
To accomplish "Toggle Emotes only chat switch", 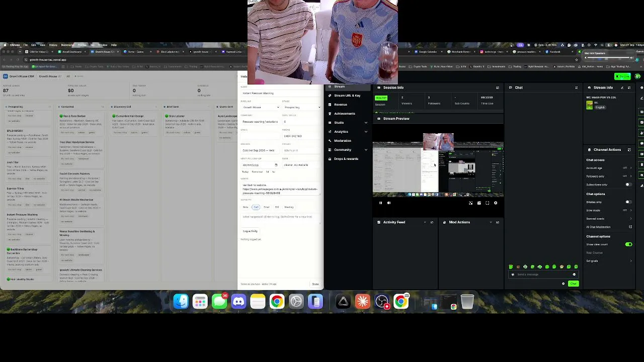I will (x=628, y=202).
